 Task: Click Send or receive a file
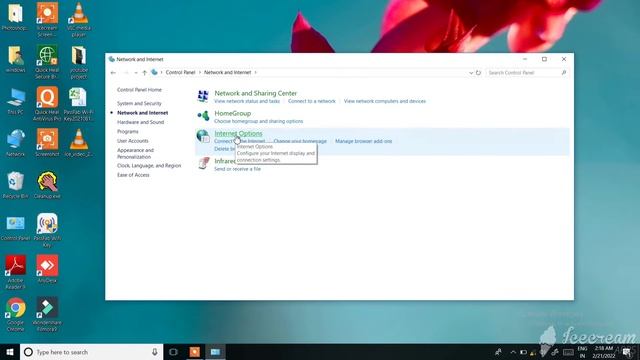click(x=237, y=169)
